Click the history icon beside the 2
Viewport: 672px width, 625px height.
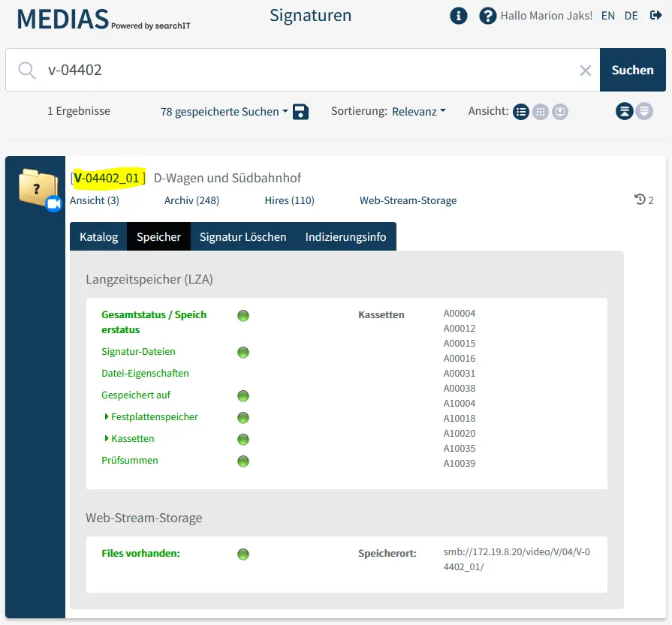(x=640, y=200)
